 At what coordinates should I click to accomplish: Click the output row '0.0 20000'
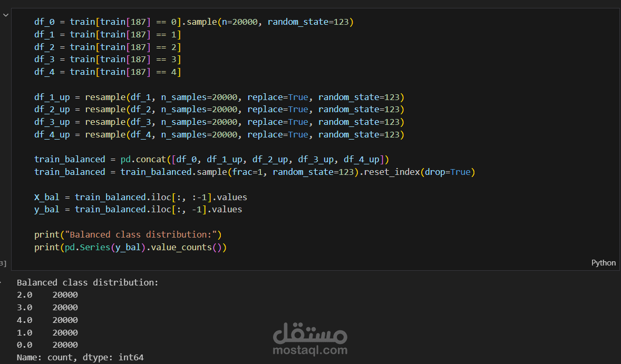tap(47, 345)
